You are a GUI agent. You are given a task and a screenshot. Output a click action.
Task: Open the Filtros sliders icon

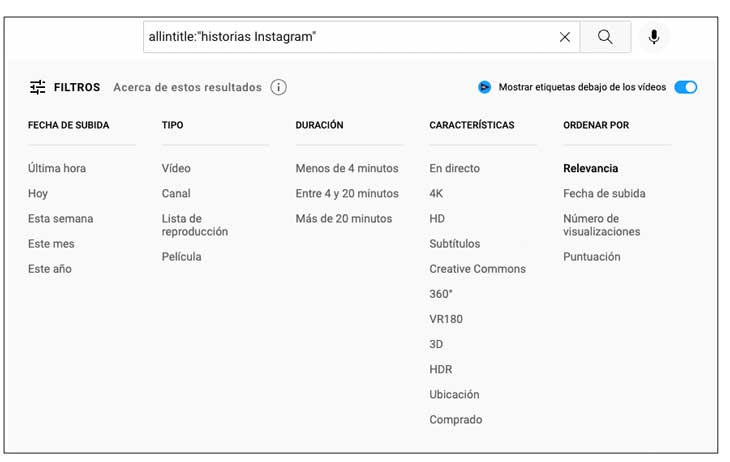click(x=38, y=87)
